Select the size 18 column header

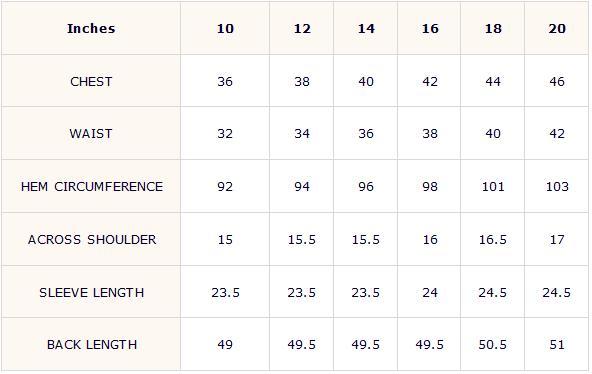[493, 29]
